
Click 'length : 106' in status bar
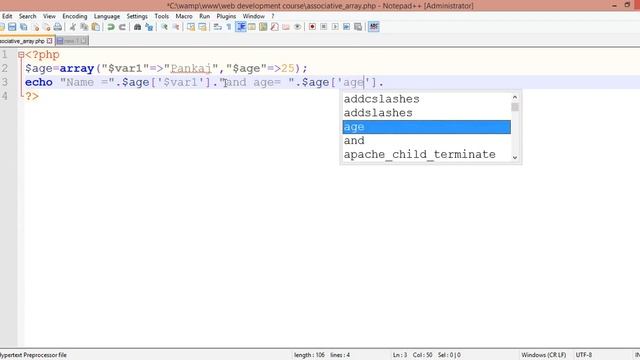tap(309, 355)
